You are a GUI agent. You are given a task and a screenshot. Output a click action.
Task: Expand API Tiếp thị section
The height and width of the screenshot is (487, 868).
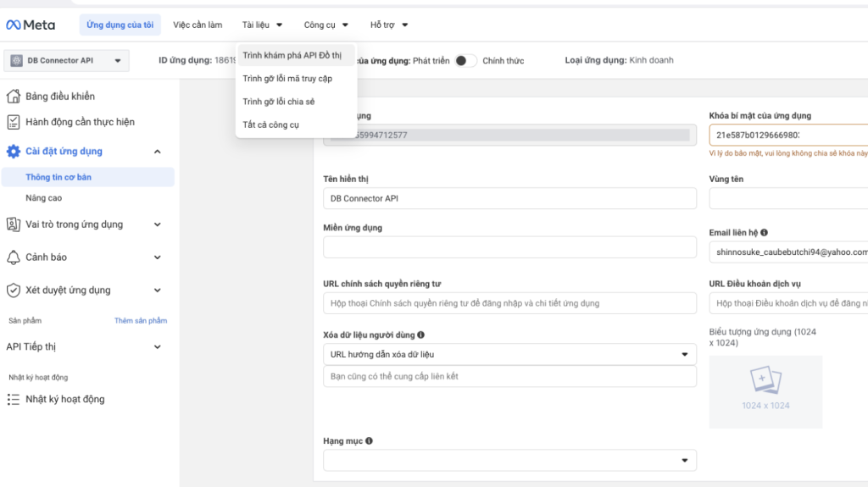(157, 347)
